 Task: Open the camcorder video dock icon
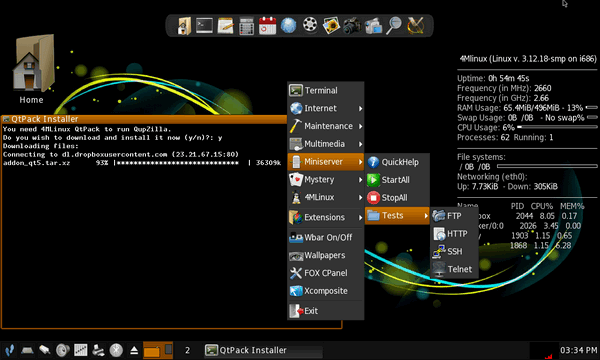coord(373,26)
